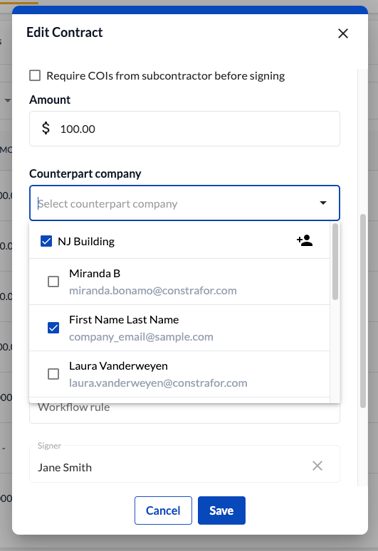Viewport: 378px width, 551px height.
Task: Open the Signer dropdown showing Jane Smith
Action: click(x=184, y=464)
